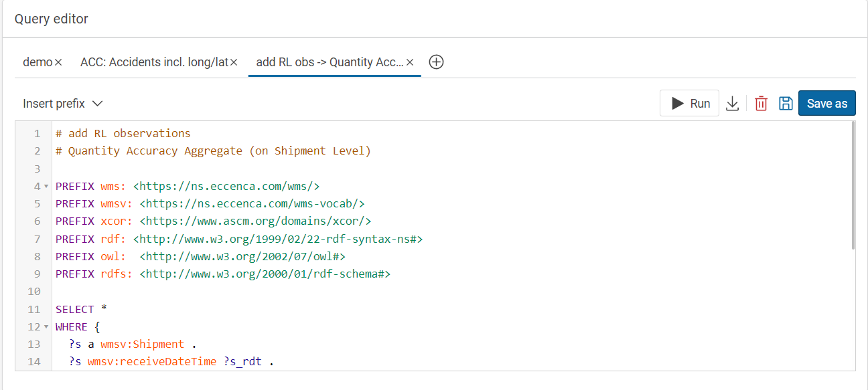Screen dimensions: 868x390
Task: Click line number 10 in the gutter
Action: 33,292
